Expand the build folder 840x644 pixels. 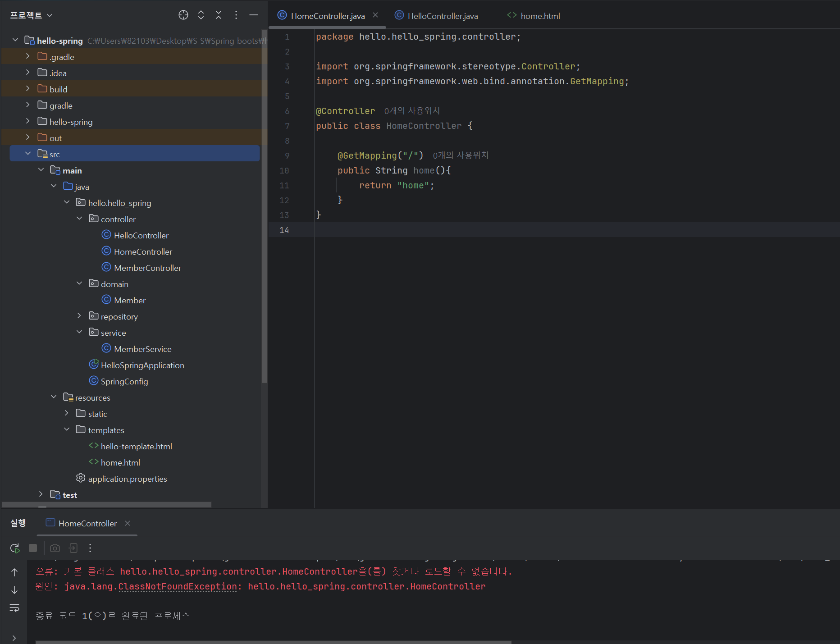pyautogui.click(x=27, y=89)
